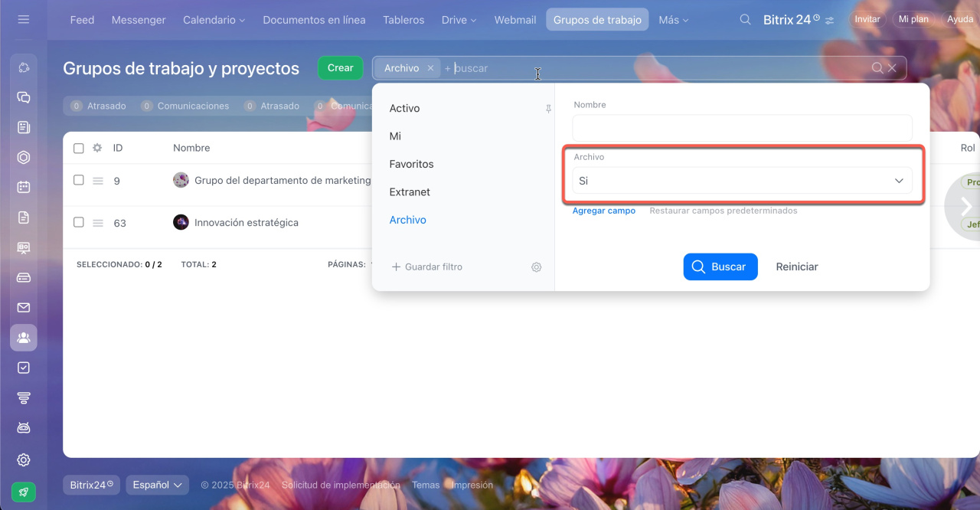980x510 pixels.
Task: Open the Tableros tab
Action: click(x=403, y=20)
